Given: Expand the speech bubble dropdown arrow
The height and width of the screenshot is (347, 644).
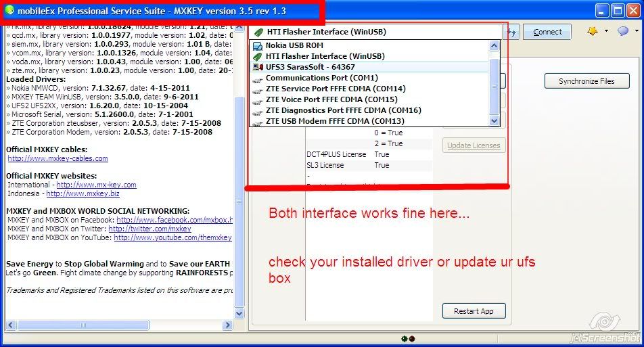Looking at the screenshot, I should (x=637, y=31).
